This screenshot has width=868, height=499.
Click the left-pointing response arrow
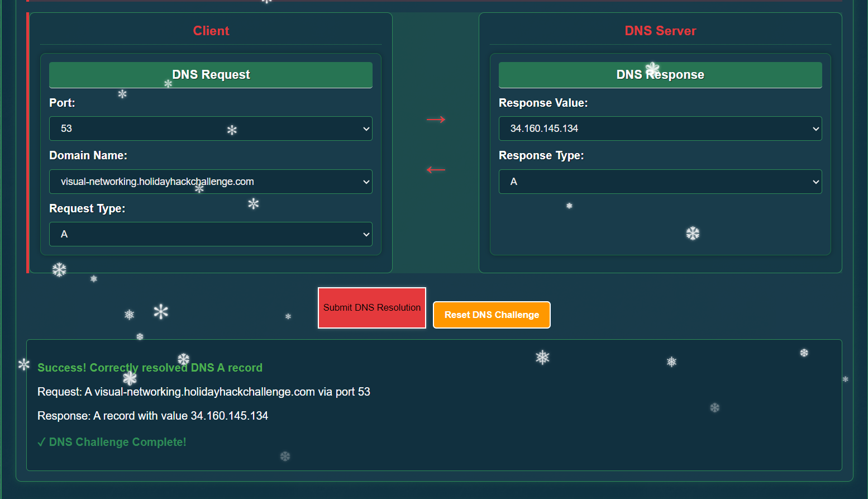(x=436, y=169)
